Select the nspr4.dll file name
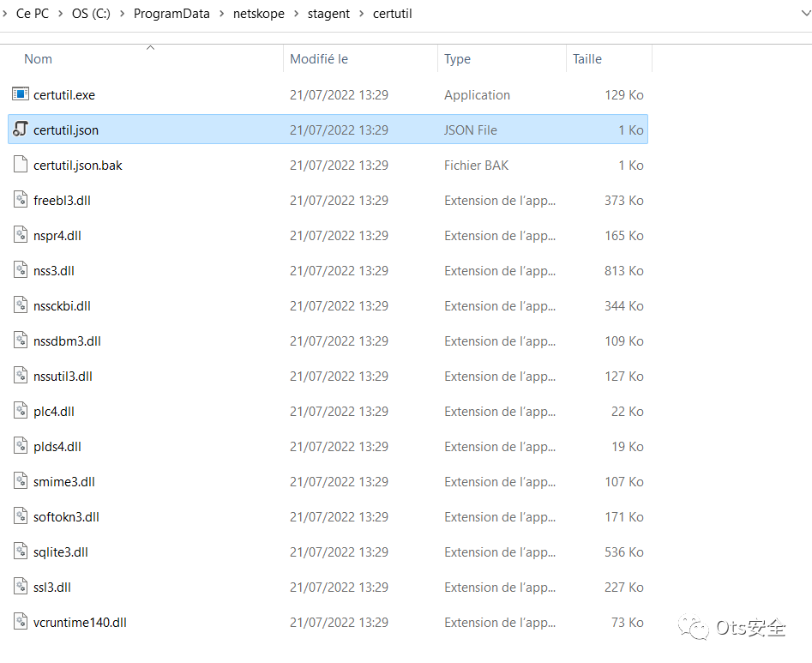812x663 pixels. tap(57, 236)
